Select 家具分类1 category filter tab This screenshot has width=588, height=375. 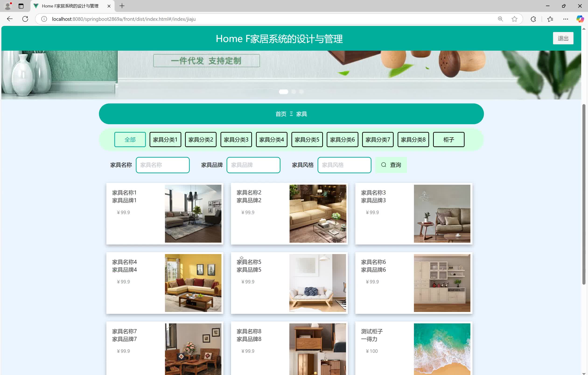click(165, 139)
